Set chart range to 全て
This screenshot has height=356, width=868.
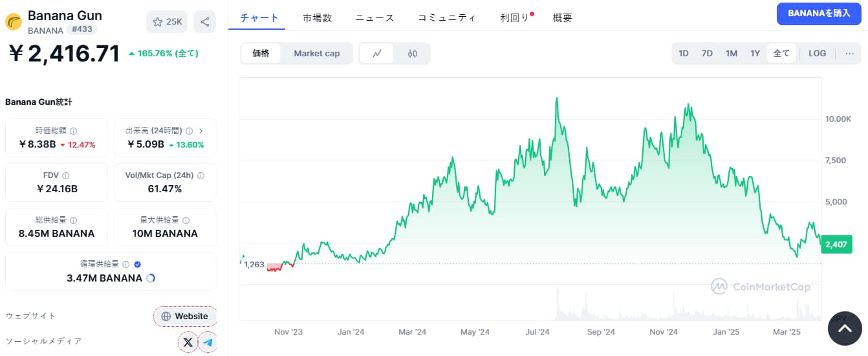781,53
